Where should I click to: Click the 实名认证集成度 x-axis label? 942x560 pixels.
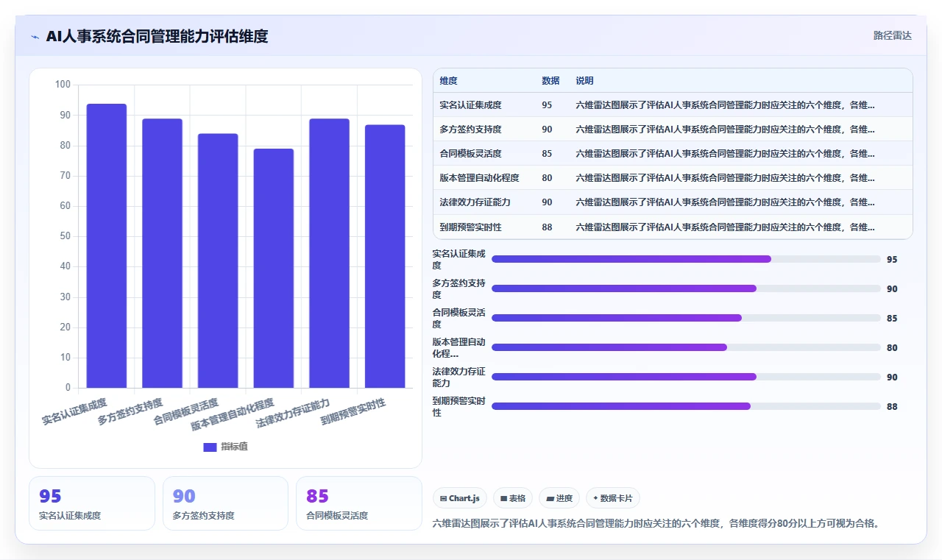coord(74,411)
